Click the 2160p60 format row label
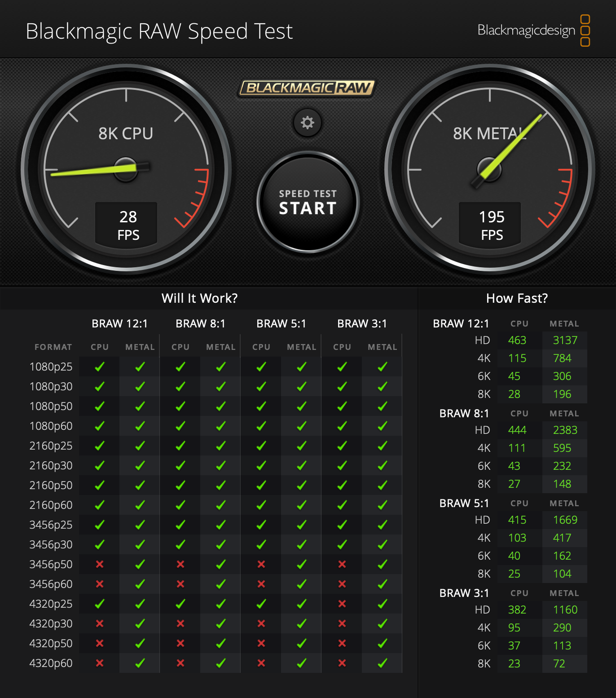Screen dimensions: 616x698 51,505
